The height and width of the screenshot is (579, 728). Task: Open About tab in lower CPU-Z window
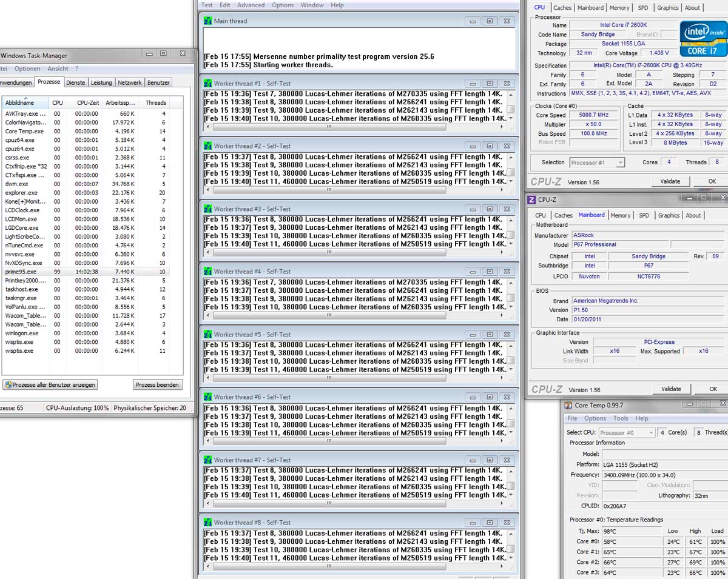693,215
